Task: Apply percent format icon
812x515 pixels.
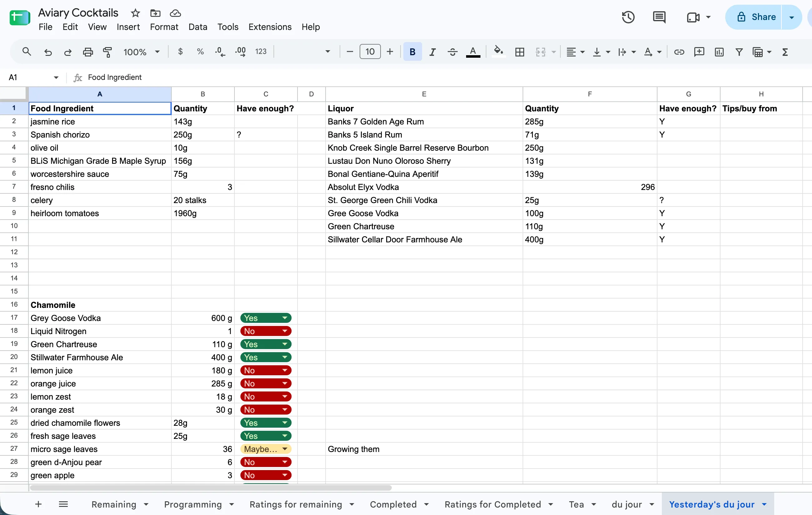Action: tap(200, 51)
